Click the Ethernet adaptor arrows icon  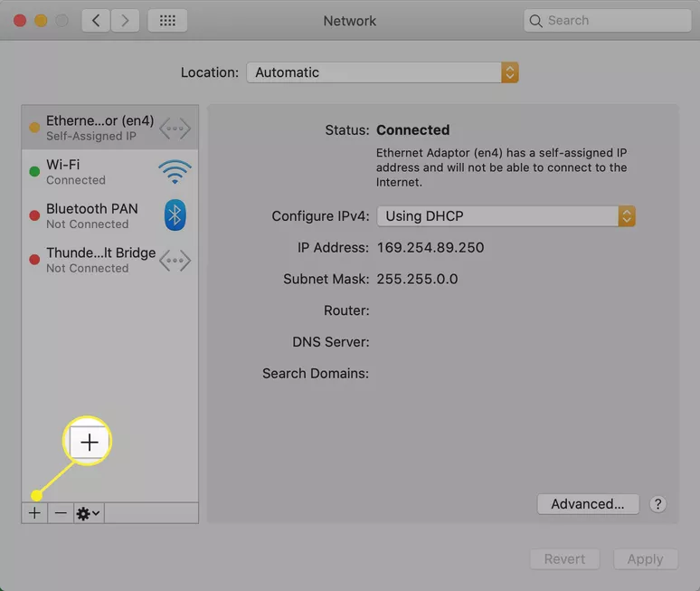175,129
